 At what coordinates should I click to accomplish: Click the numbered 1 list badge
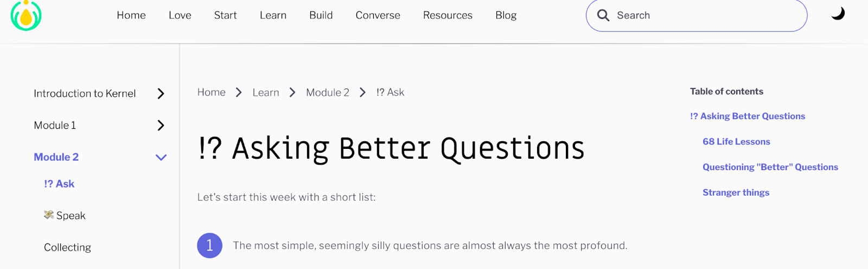(209, 246)
